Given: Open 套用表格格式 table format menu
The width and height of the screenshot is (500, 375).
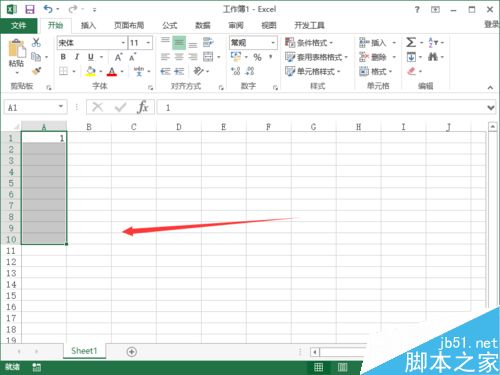Looking at the screenshot, I should pos(316,57).
